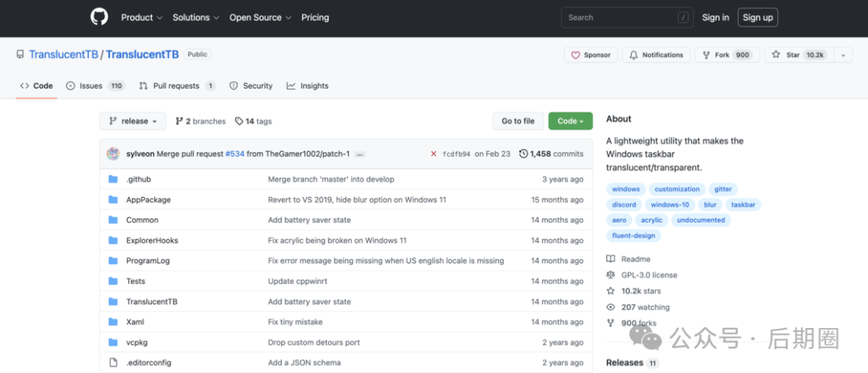Open the 1,458 commits link
This screenshot has width=868, height=373.
[x=551, y=154]
